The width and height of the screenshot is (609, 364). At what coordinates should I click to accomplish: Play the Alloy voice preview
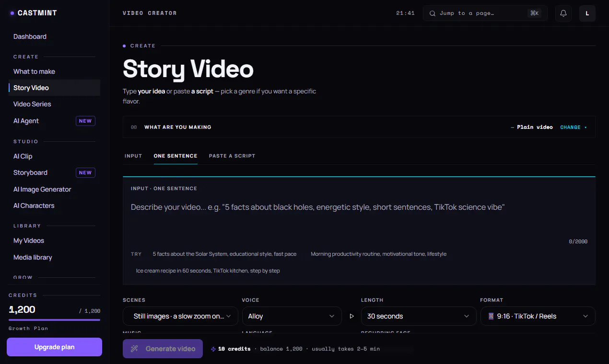tap(351, 316)
